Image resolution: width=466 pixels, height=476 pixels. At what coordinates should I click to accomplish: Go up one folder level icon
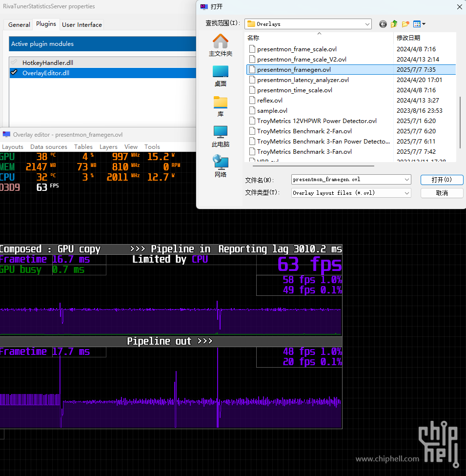pos(394,24)
